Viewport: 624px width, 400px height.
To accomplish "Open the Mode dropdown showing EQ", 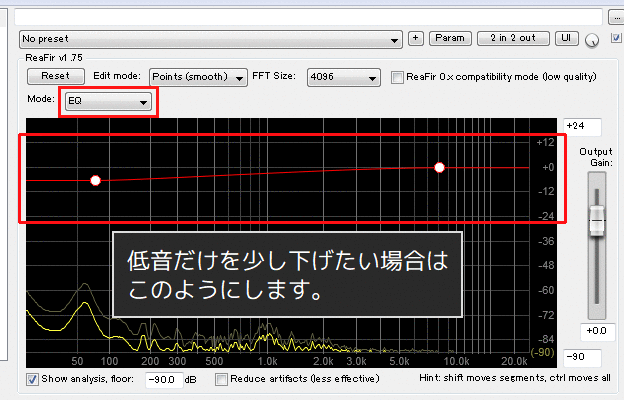I will 108,101.
